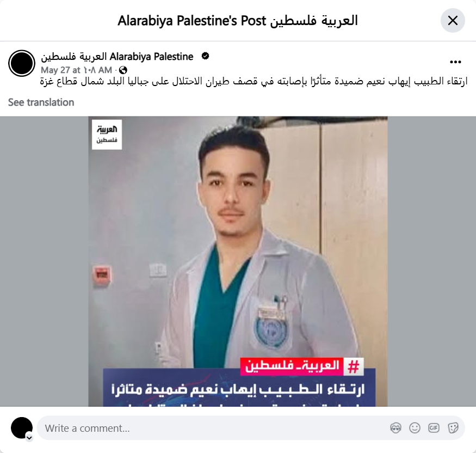476x453 pixels.
Task: Open the sticker picker in the comment box
Action: 453,428
